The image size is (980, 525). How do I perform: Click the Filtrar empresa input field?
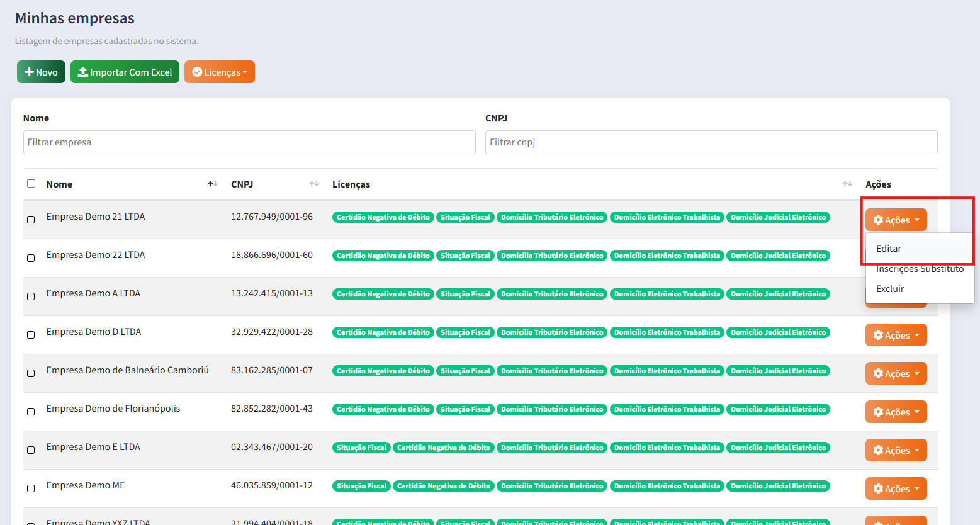coord(249,142)
